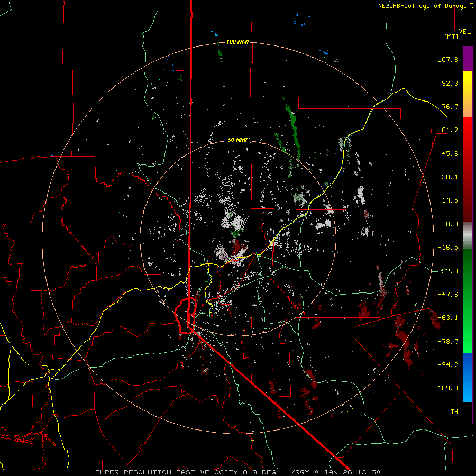Click the 14.5 velocity scale value
476x476 pixels.
coord(450,200)
